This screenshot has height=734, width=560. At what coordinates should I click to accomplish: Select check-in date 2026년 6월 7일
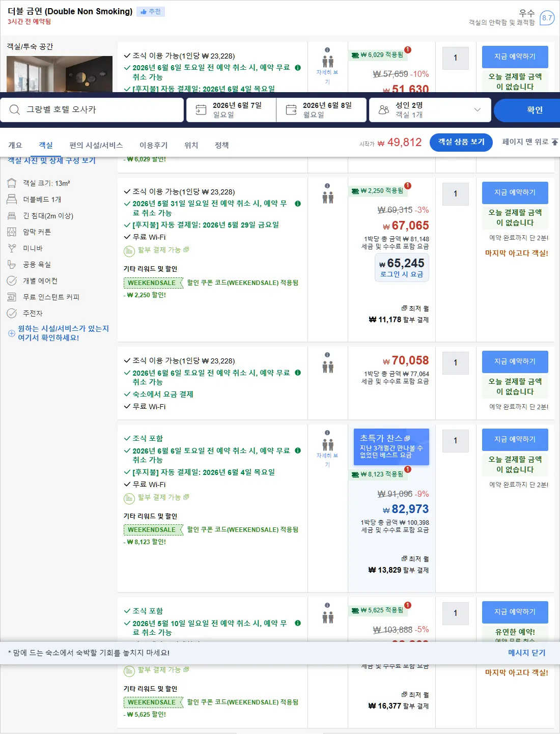click(x=232, y=110)
